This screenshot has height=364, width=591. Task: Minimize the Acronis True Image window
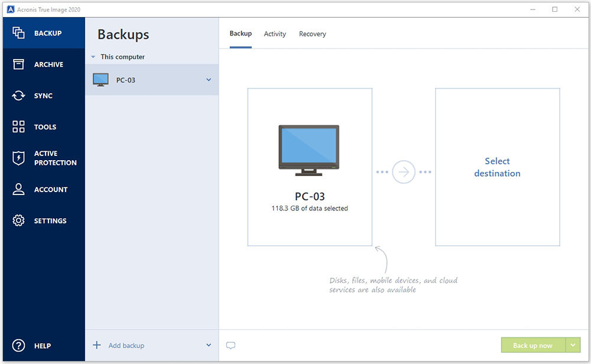click(x=532, y=9)
